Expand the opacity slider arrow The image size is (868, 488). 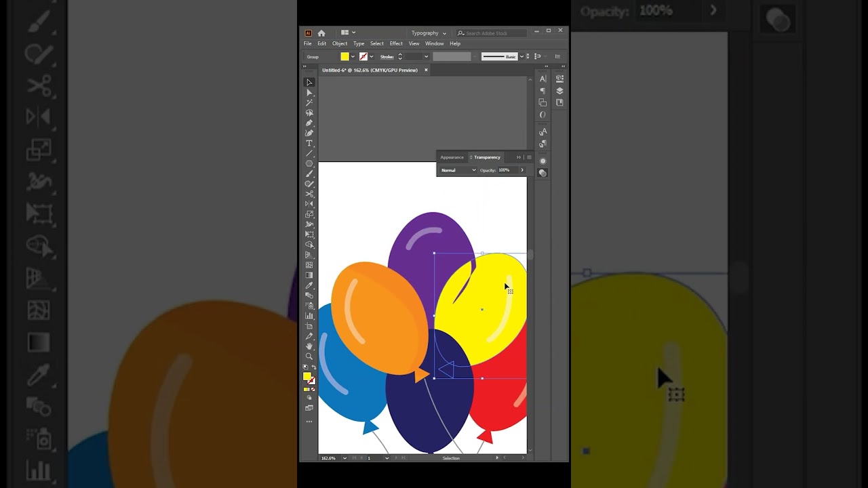522,170
